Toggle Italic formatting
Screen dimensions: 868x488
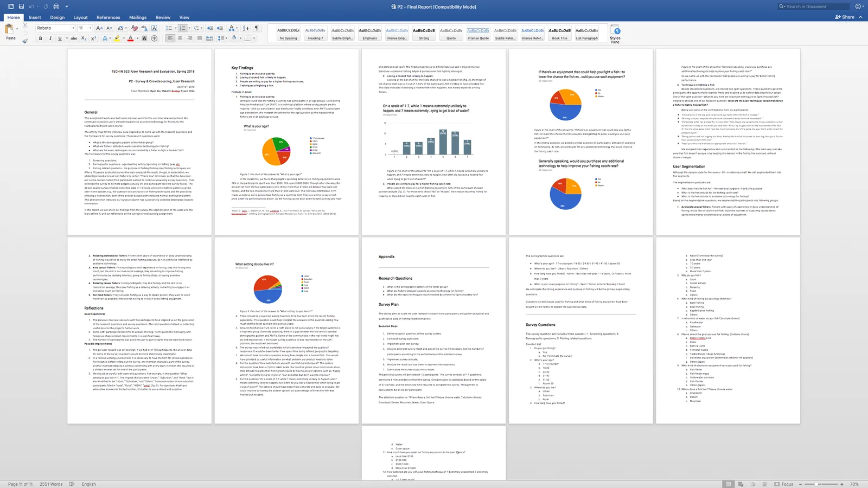click(50, 38)
